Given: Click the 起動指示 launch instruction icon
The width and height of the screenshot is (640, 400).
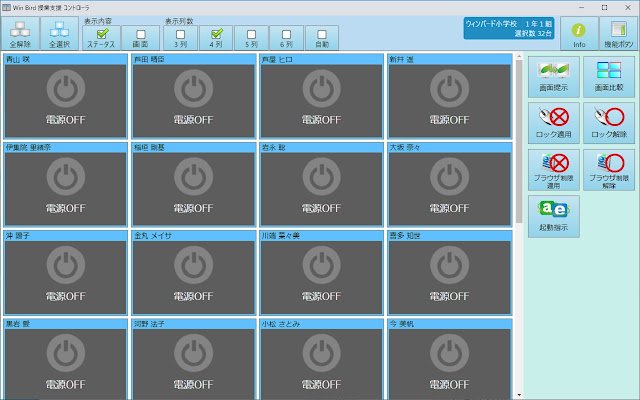Looking at the screenshot, I should [553, 216].
